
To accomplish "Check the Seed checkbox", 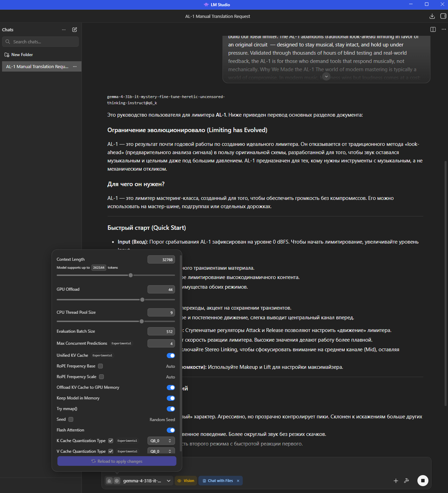I will point(71,419).
